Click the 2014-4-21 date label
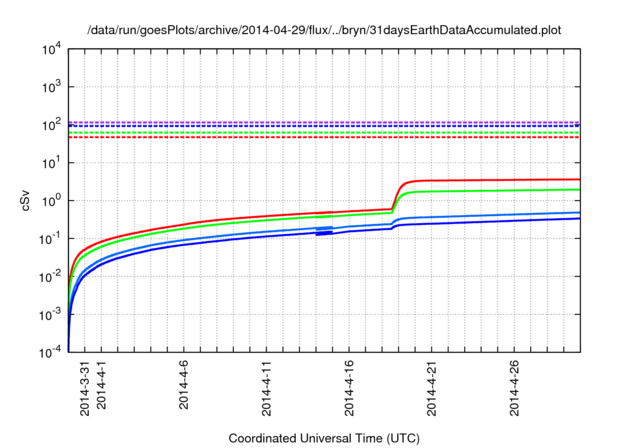The image size is (640, 448). [x=432, y=388]
